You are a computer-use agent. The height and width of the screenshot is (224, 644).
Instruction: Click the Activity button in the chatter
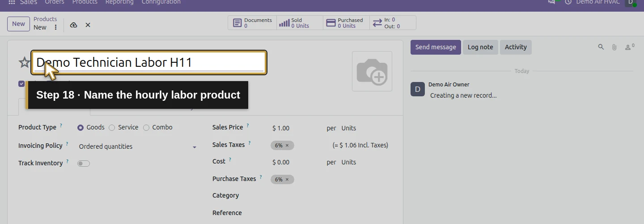click(x=516, y=47)
